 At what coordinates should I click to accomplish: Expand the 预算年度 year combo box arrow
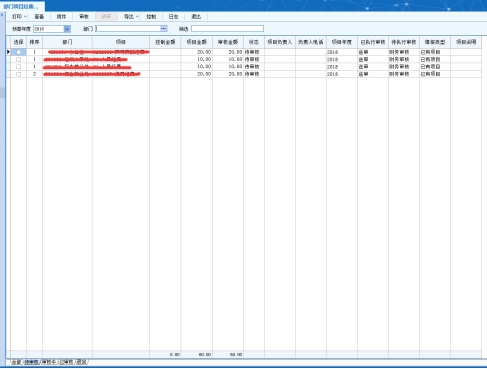click(67, 29)
